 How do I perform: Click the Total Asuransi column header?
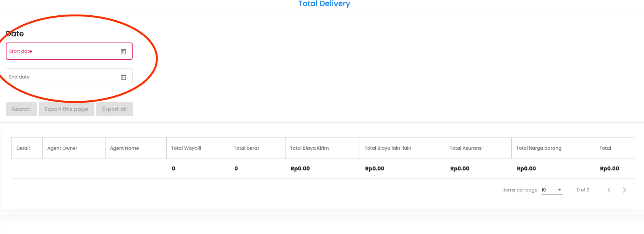pos(466,148)
